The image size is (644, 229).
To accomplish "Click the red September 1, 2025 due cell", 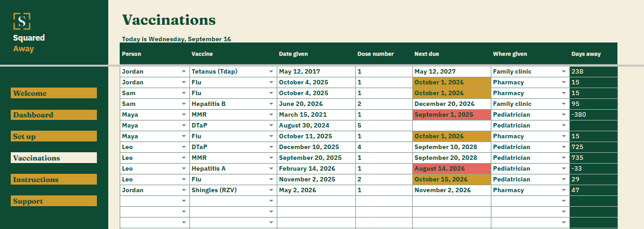I will point(451,115).
